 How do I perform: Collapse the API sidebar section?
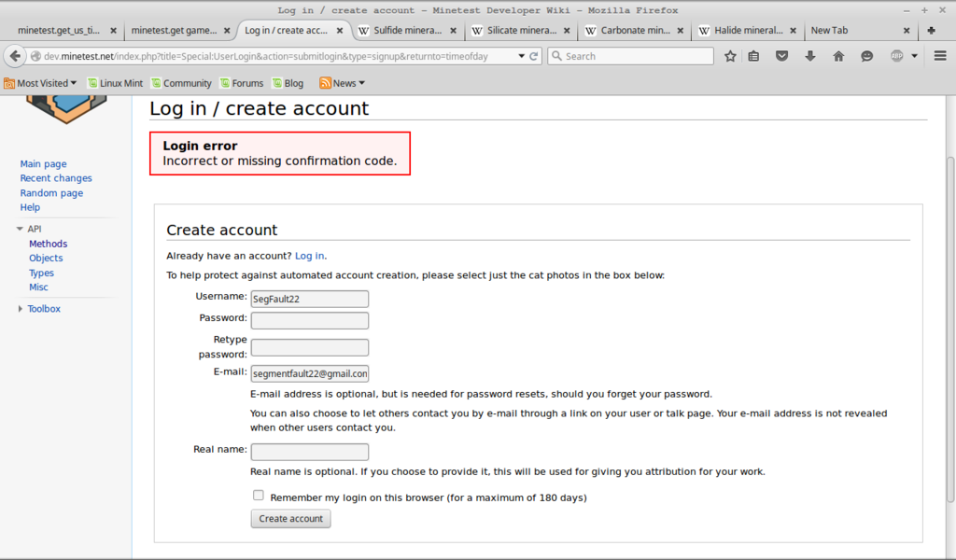click(21, 229)
